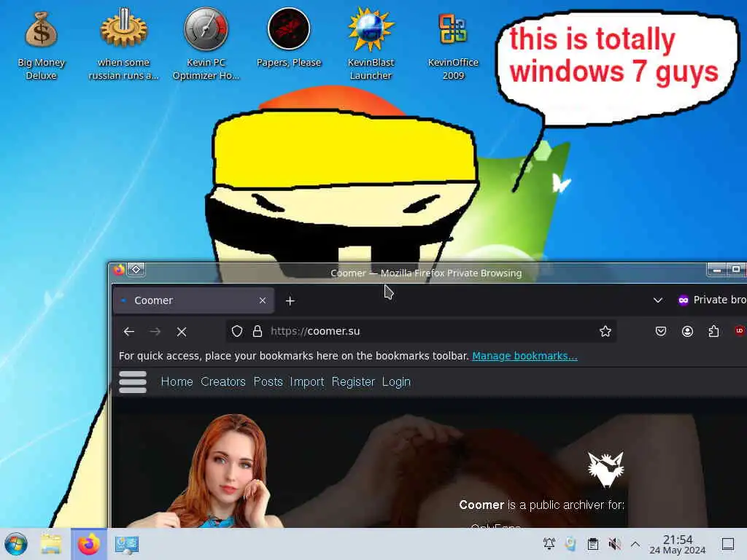Open the tracking protection shield
The height and width of the screenshot is (560, 747).
[x=237, y=332]
